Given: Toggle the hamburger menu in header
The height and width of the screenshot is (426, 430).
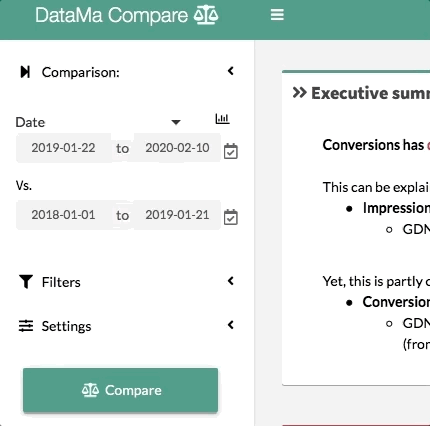Looking at the screenshot, I should pyautogui.click(x=277, y=15).
